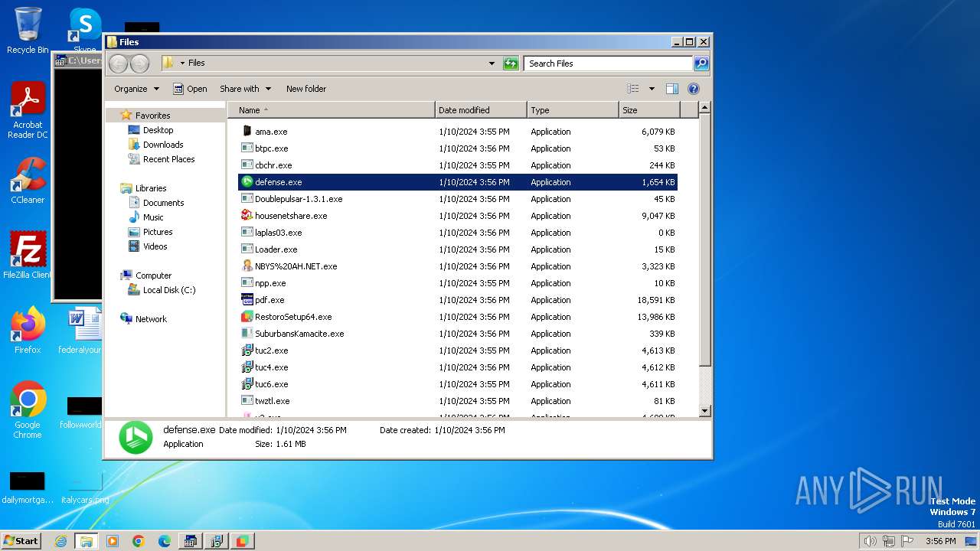
Task: Select the tuc2.exe installer icon
Action: (247, 350)
